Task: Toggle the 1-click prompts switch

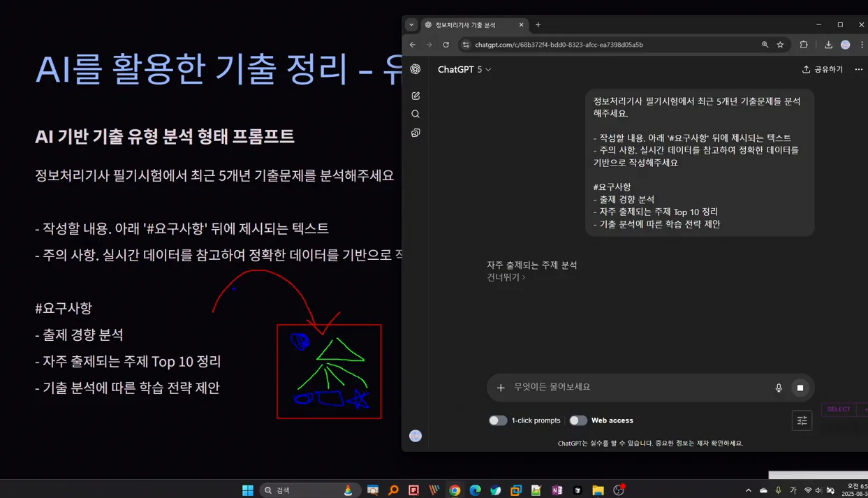Action: point(498,420)
